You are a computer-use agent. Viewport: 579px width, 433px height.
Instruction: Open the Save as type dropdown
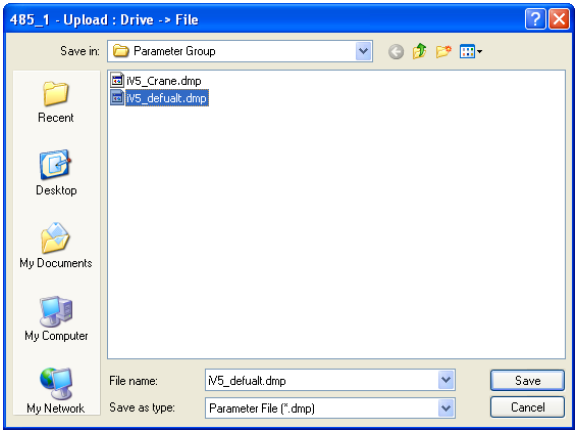446,408
